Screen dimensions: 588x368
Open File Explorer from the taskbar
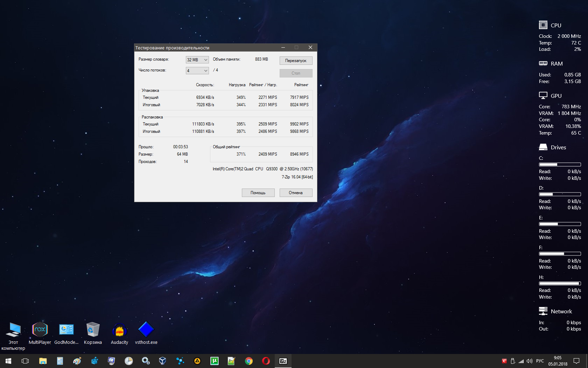click(x=43, y=361)
